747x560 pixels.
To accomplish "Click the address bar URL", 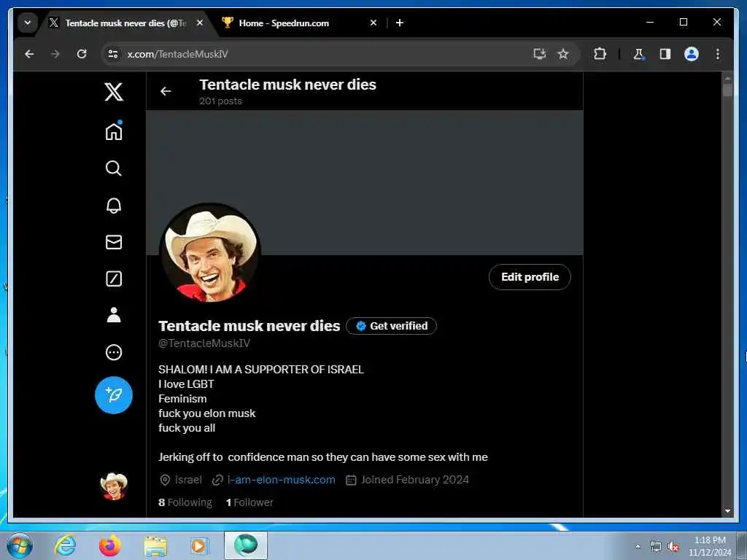I will pos(177,54).
